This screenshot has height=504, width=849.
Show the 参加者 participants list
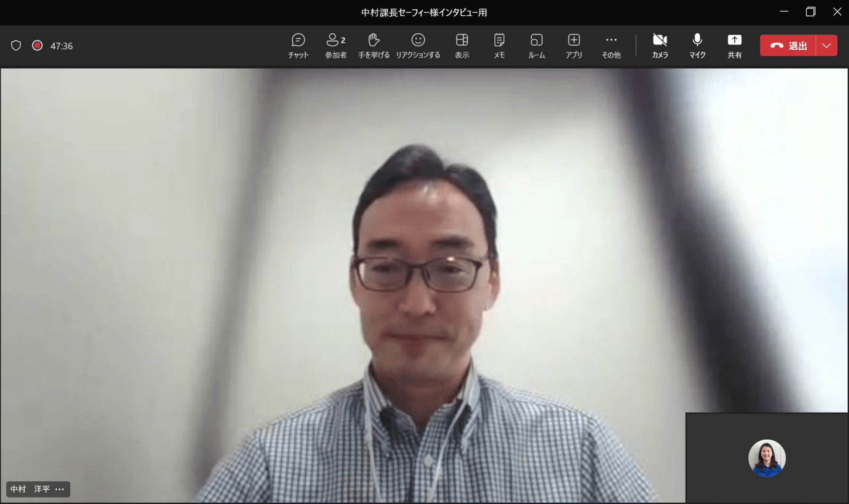tap(336, 46)
